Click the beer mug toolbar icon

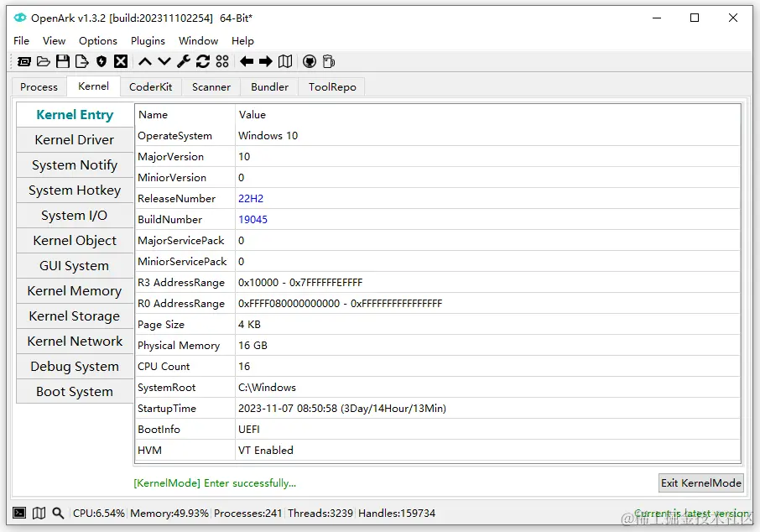pos(329,61)
